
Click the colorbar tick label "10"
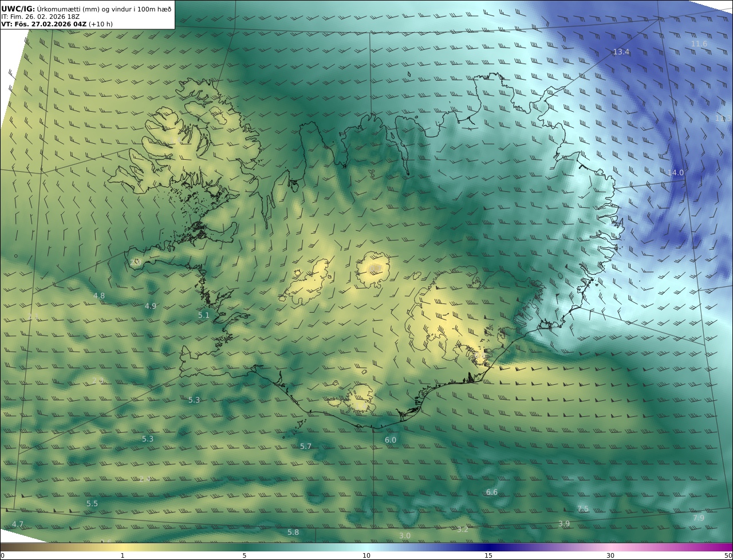(x=366, y=555)
